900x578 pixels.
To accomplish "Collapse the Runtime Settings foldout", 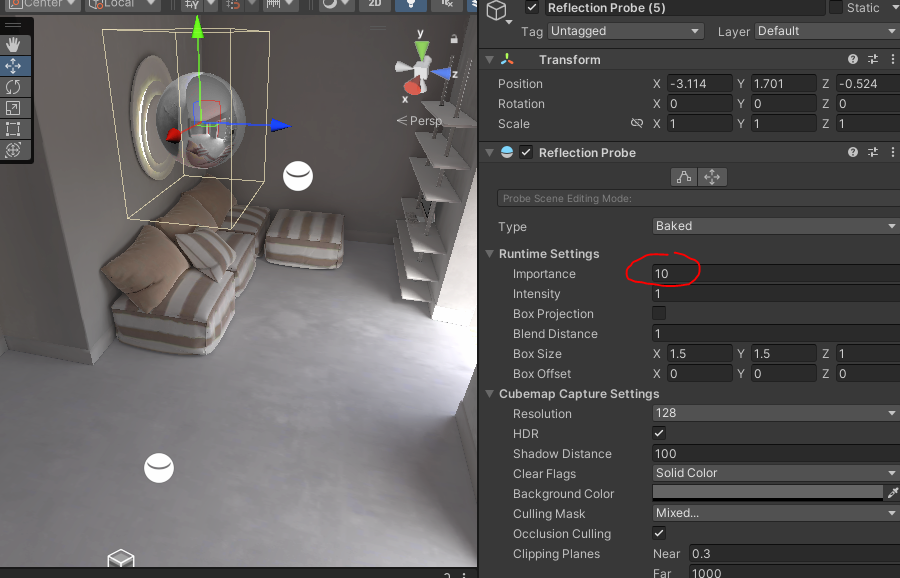I will [490, 253].
